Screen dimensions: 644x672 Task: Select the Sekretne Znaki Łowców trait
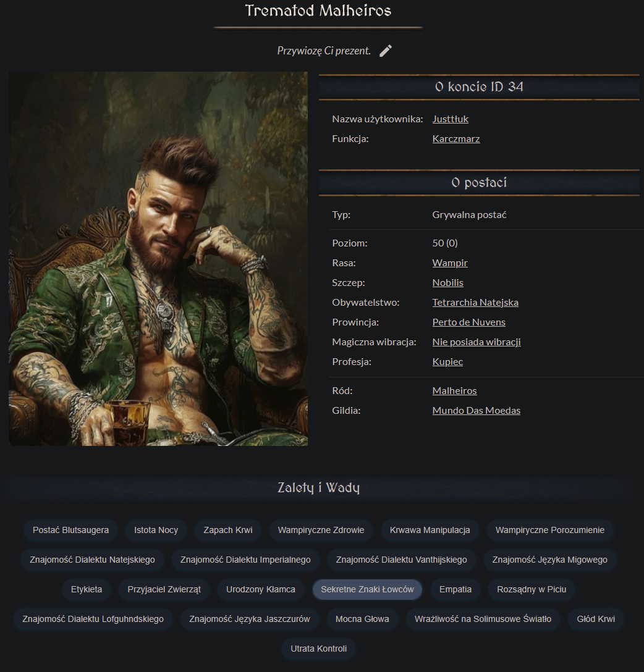368,589
